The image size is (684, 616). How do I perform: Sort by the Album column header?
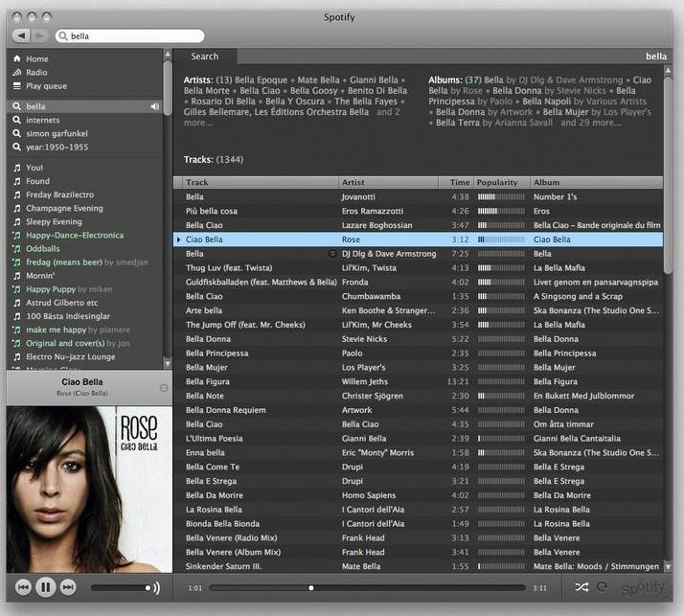click(x=596, y=182)
